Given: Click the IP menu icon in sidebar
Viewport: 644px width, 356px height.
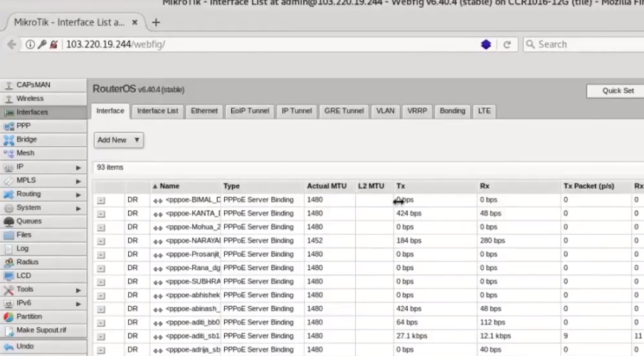Looking at the screenshot, I should click(9, 167).
